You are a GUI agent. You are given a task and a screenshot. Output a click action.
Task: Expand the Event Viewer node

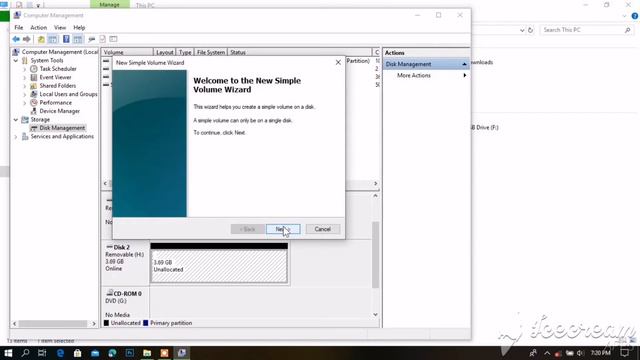pos(24,77)
